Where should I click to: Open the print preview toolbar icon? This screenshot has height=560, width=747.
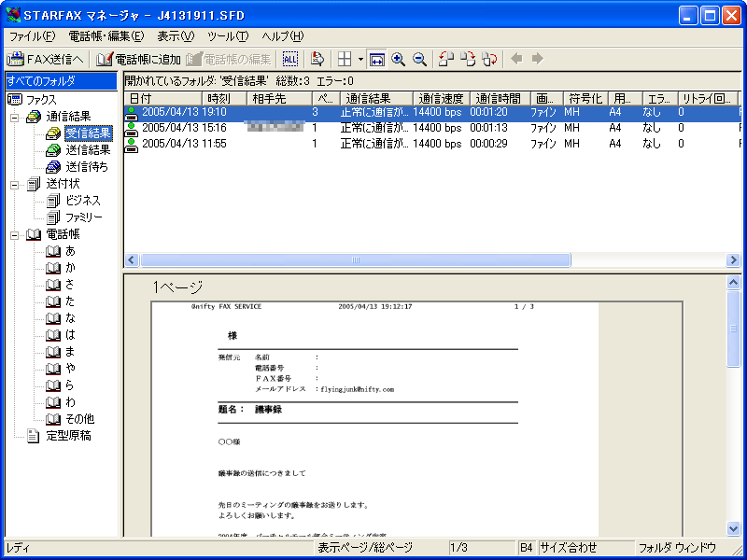[x=317, y=59]
